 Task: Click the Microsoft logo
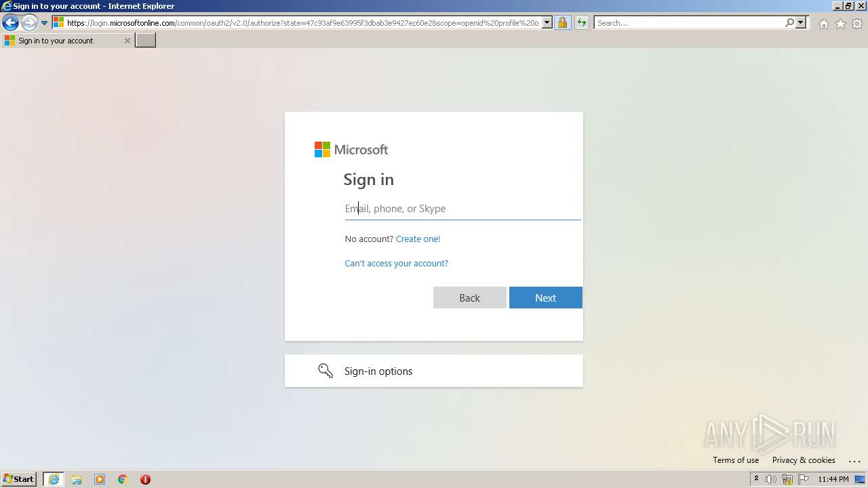click(x=351, y=149)
